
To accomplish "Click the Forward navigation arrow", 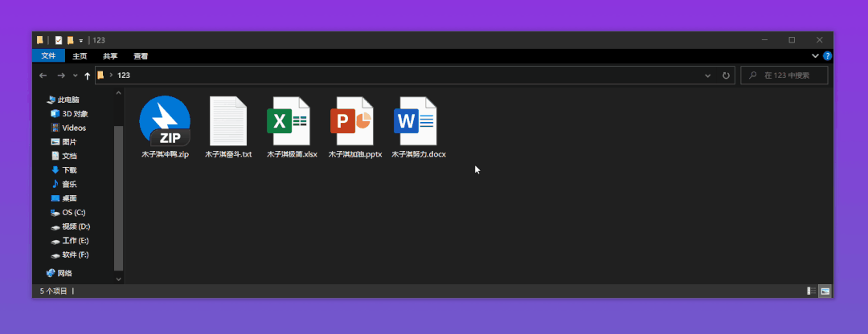I will (x=61, y=75).
